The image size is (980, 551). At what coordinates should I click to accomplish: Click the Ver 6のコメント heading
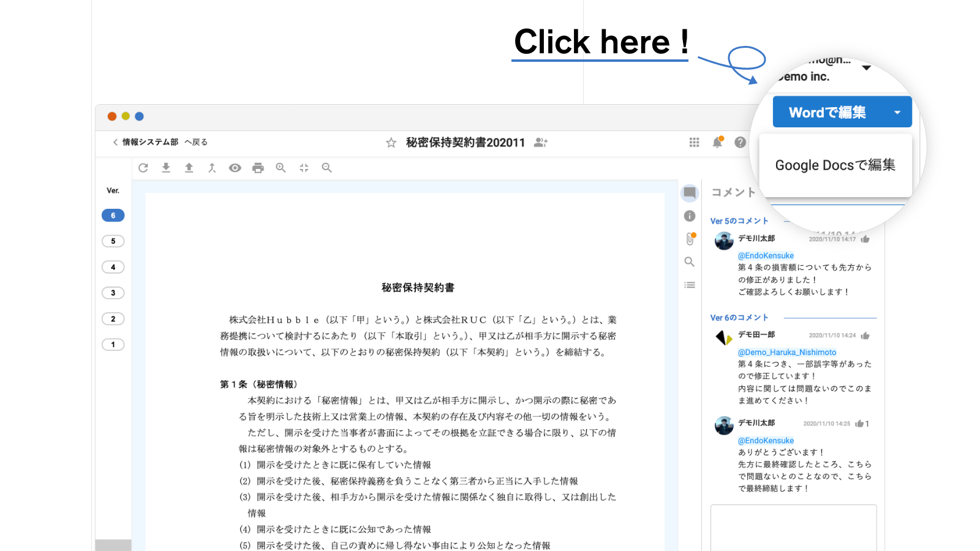(739, 318)
